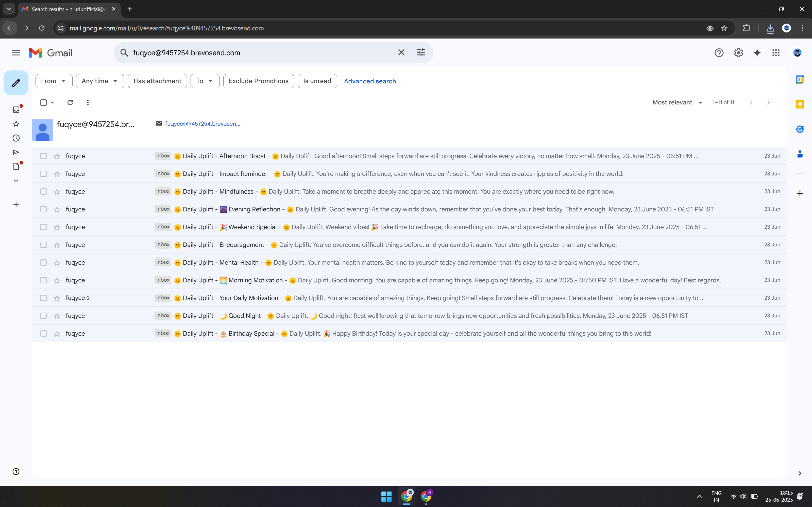
Task: Click the Snoozed clock sidebar icon
Action: pyautogui.click(x=16, y=138)
